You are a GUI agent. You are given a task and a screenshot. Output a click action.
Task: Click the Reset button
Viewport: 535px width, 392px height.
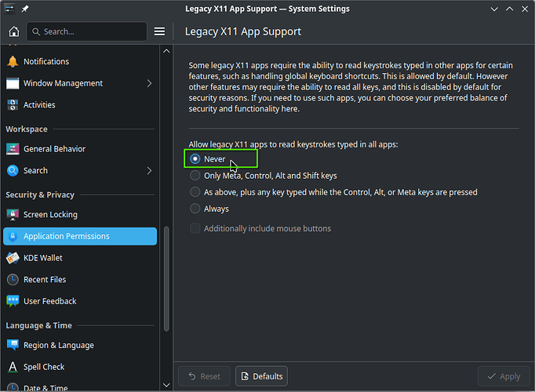click(204, 376)
